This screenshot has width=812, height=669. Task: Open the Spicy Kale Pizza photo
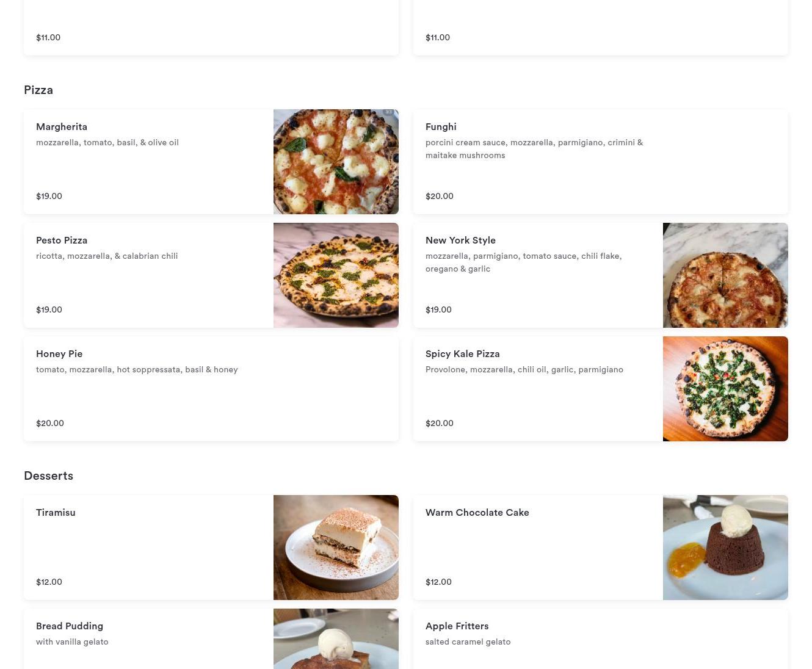pyautogui.click(x=725, y=389)
